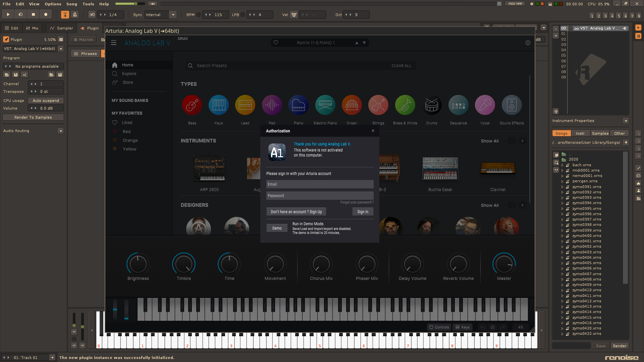
Task: Open the MIDI MAP panel
Action: 515,4
